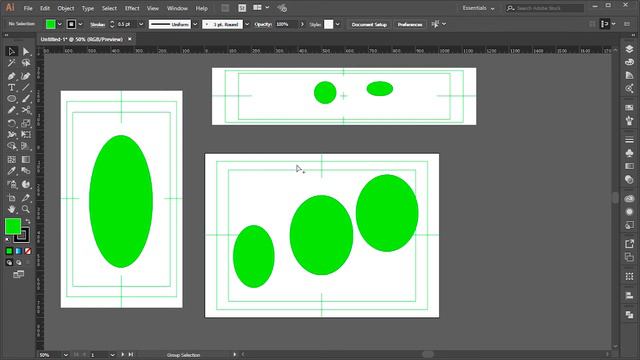Select the Pen tool
The width and height of the screenshot is (640, 360).
11,76
